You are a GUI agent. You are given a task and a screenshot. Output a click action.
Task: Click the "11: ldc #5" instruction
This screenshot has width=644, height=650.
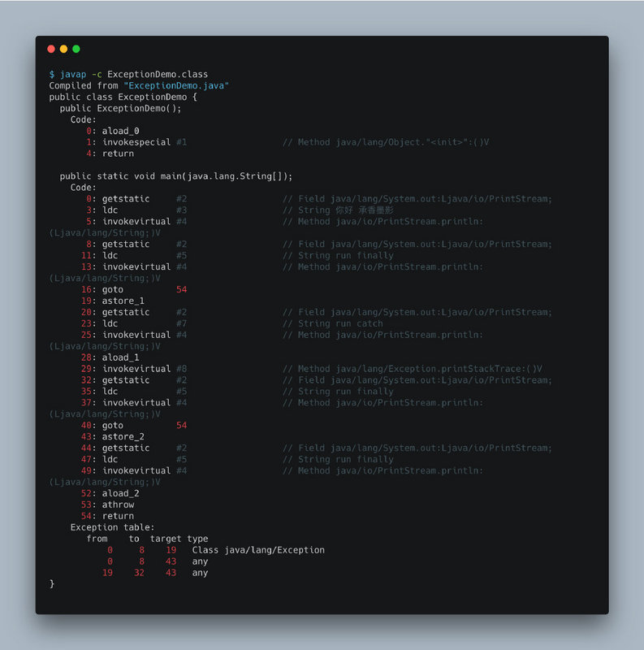pos(134,255)
